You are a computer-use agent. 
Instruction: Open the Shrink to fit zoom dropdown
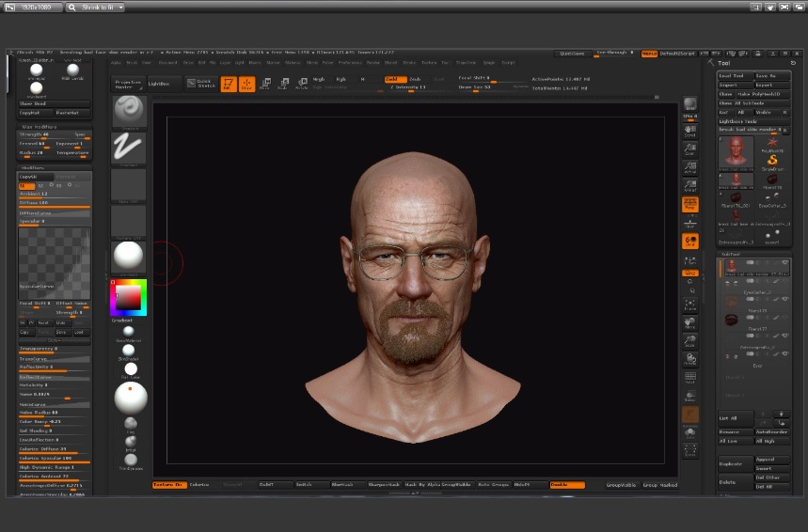click(x=95, y=8)
